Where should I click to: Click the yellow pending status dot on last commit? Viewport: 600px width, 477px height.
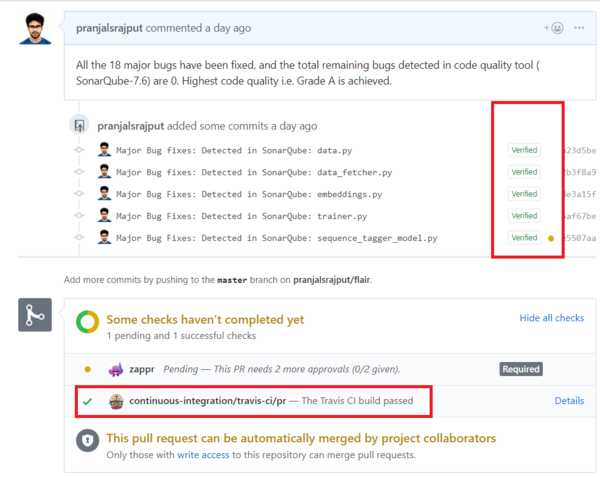(x=551, y=238)
